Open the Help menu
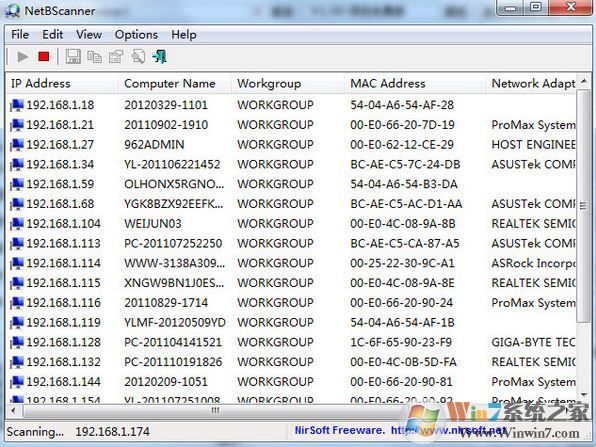Screen dimensions: 596x447 click(184, 35)
